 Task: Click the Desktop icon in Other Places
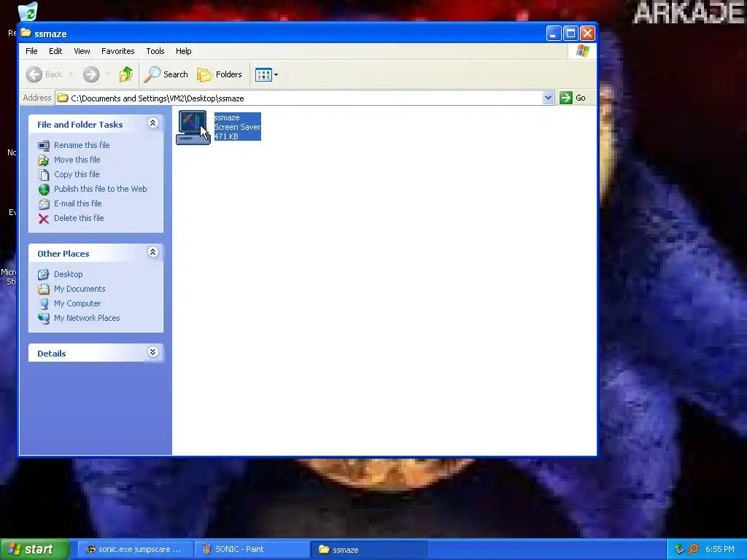pos(44,274)
